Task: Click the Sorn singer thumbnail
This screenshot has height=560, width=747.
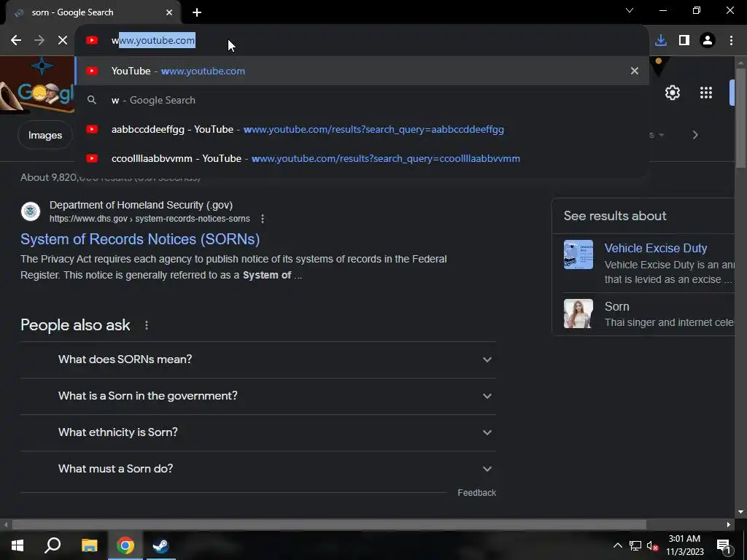Action: pos(578,314)
